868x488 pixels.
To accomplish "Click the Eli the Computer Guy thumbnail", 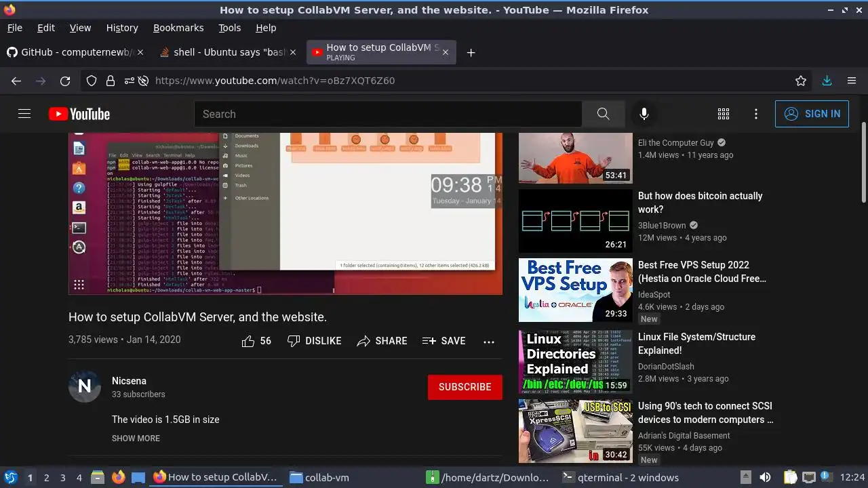I will coord(576,158).
